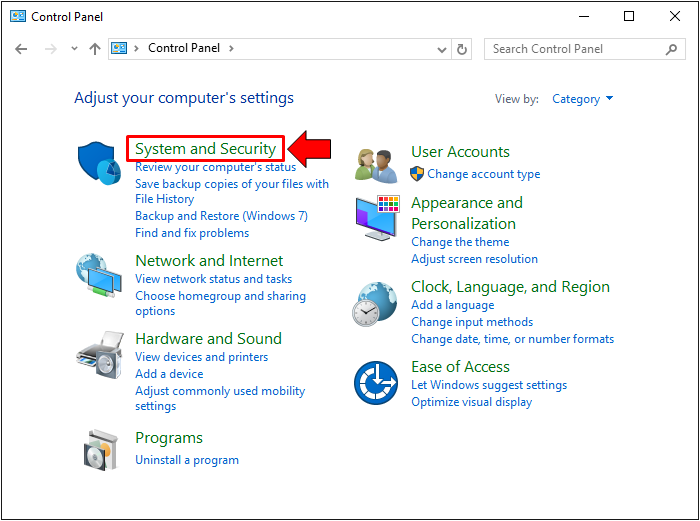Image resolution: width=700 pixels, height=521 pixels.
Task: Click Optimize visual display link
Action: click(x=471, y=402)
